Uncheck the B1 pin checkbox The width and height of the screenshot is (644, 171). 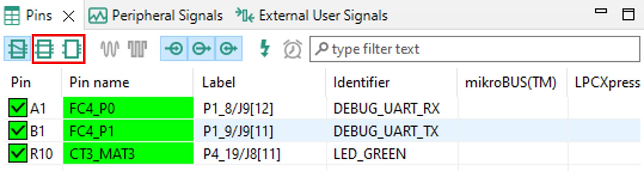(x=17, y=131)
